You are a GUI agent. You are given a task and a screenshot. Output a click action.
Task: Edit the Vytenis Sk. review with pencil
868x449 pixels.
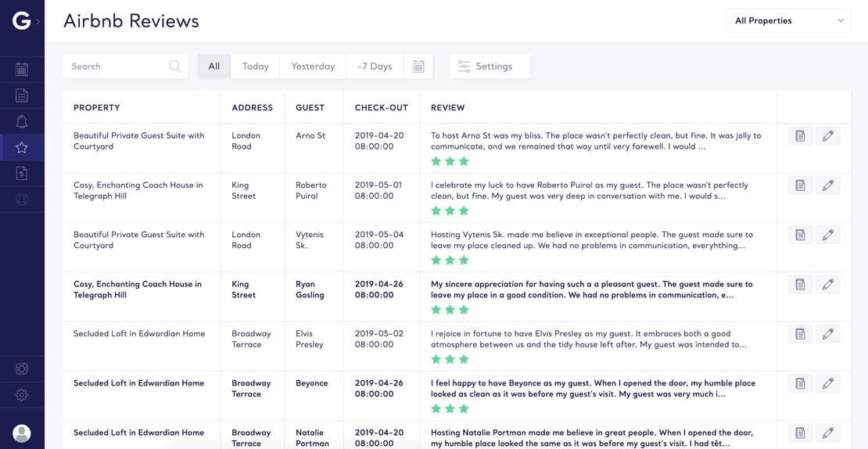[828, 235]
